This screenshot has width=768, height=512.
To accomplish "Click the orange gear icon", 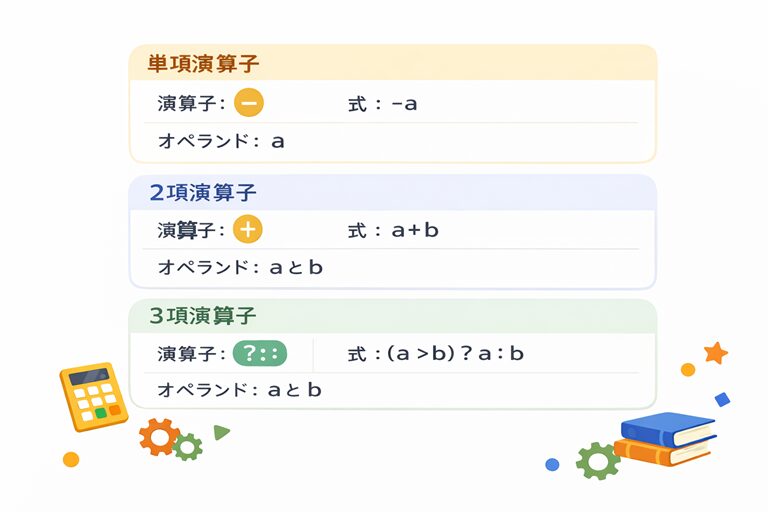I will 158,436.
